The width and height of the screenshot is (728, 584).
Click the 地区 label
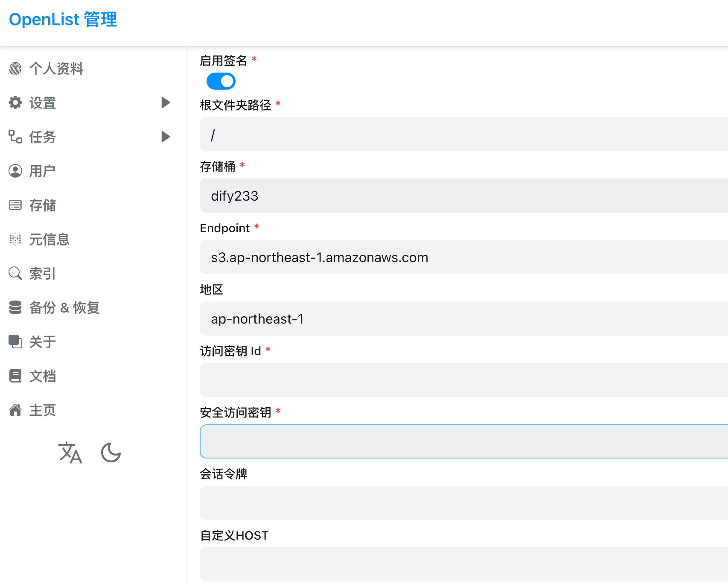click(x=212, y=289)
